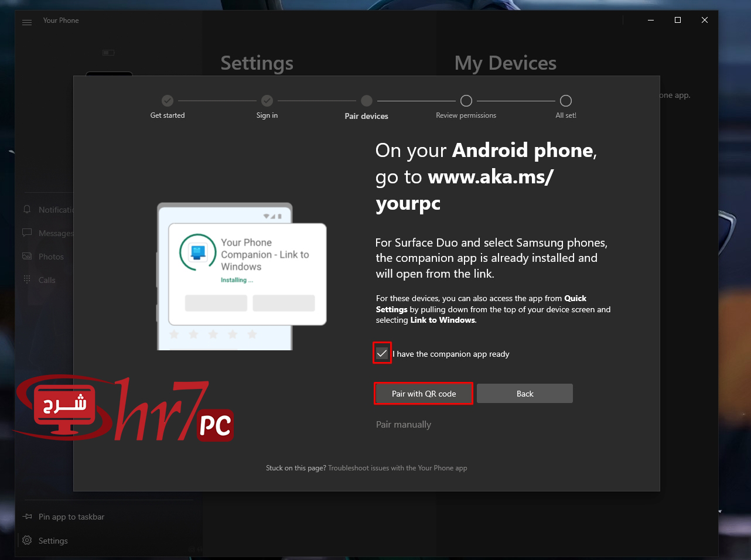751x560 pixels.
Task: Click the pin icon beside Pin app
Action: tap(27, 517)
